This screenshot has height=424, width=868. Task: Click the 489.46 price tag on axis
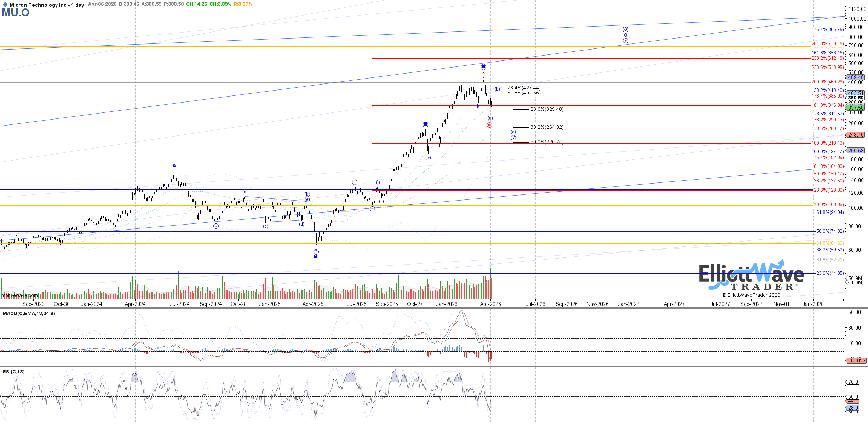pyautogui.click(x=856, y=77)
